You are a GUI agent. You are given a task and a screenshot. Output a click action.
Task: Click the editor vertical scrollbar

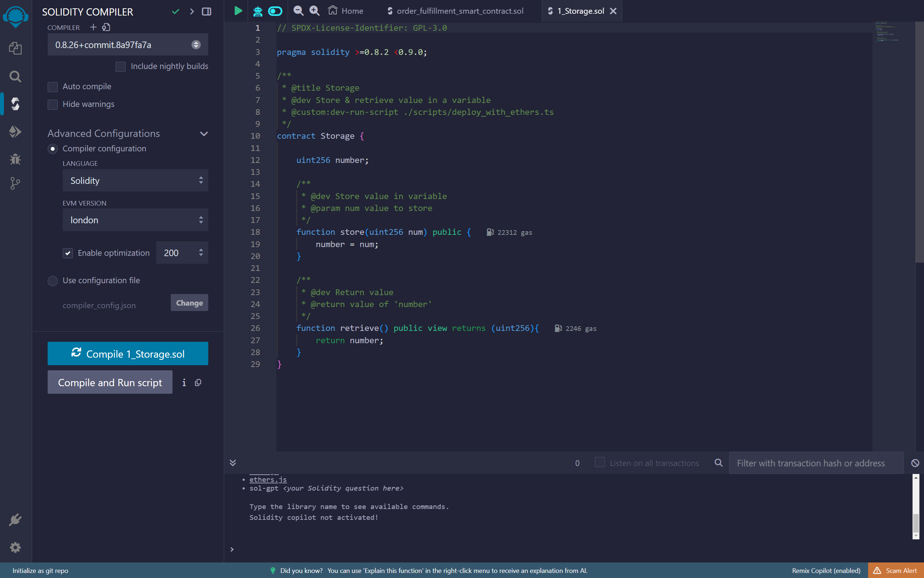click(919, 142)
